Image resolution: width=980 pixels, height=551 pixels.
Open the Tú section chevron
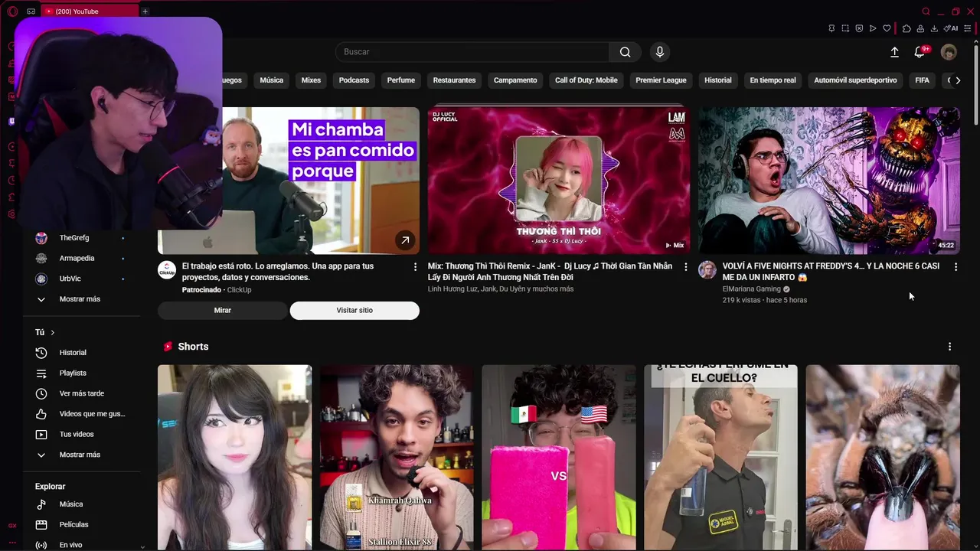(x=52, y=332)
